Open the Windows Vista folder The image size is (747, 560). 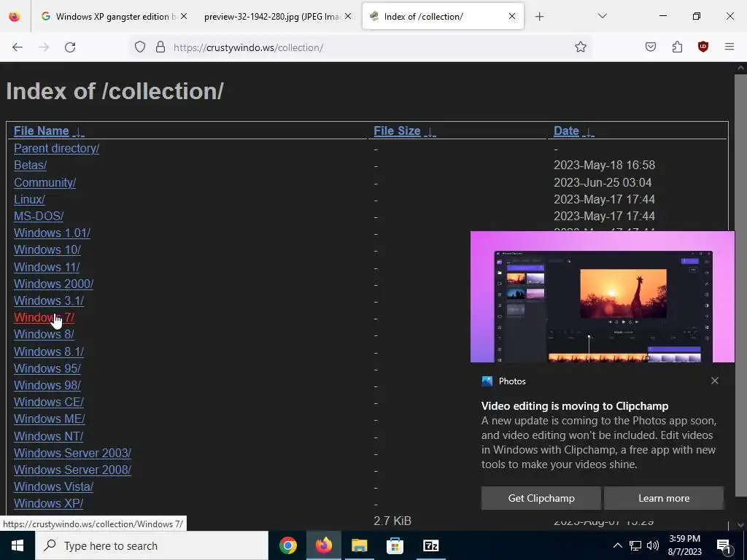pos(53,486)
